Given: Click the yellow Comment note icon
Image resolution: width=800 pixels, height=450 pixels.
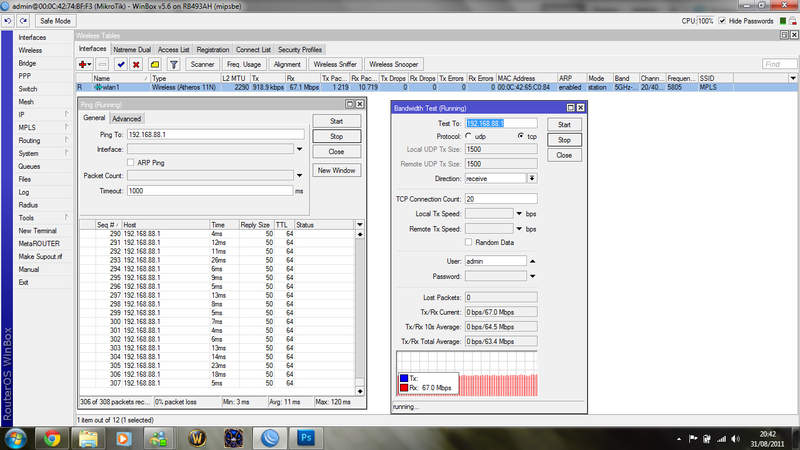Looking at the screenshot, I should (x=154, y=64).
